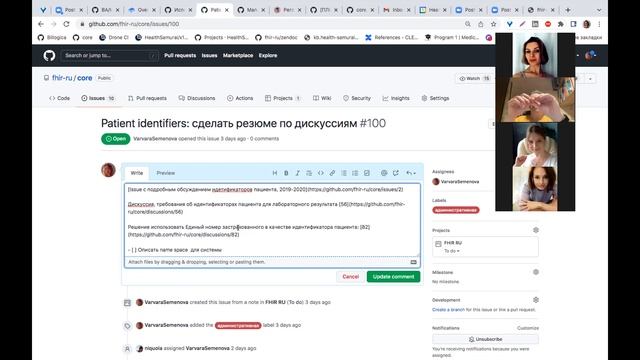Reload the page in browser

click(x=66, y=24)
